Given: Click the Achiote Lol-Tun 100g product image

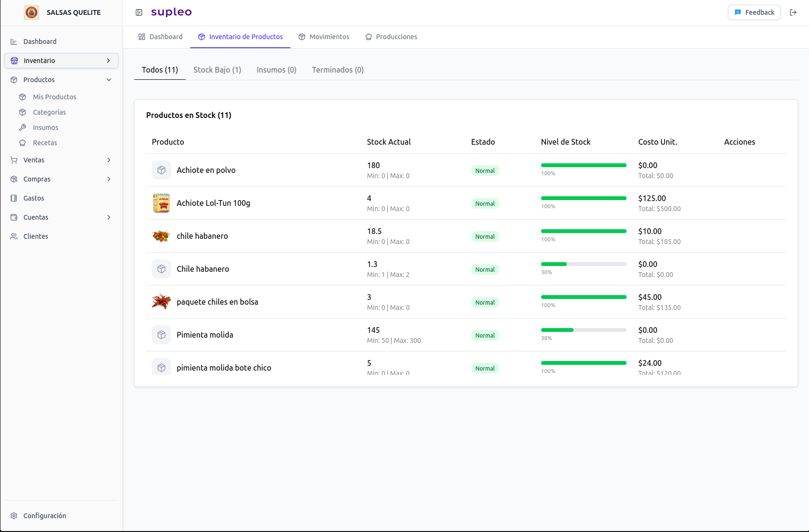Looking at the screenshot, I should pos(161,203).
